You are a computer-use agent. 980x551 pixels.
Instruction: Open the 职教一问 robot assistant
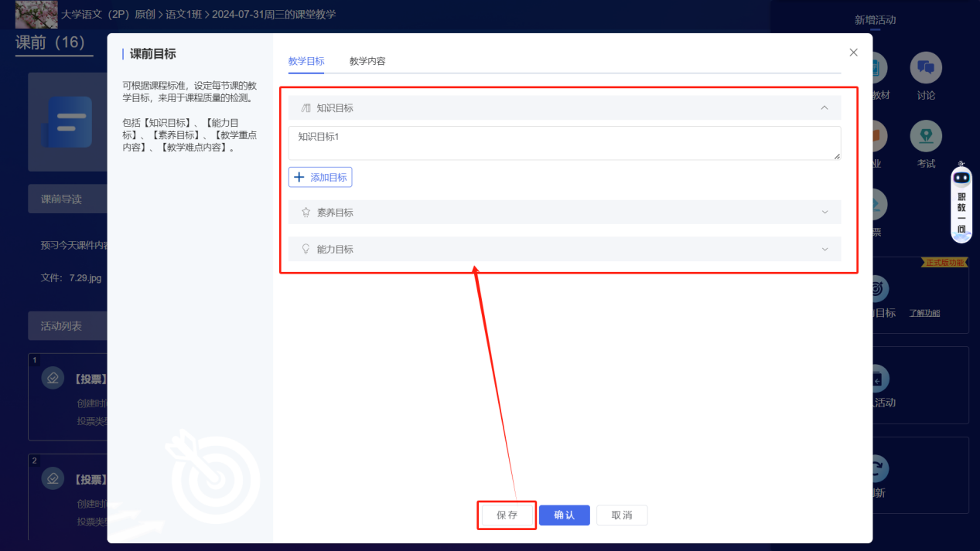click(x=961, y=203)
